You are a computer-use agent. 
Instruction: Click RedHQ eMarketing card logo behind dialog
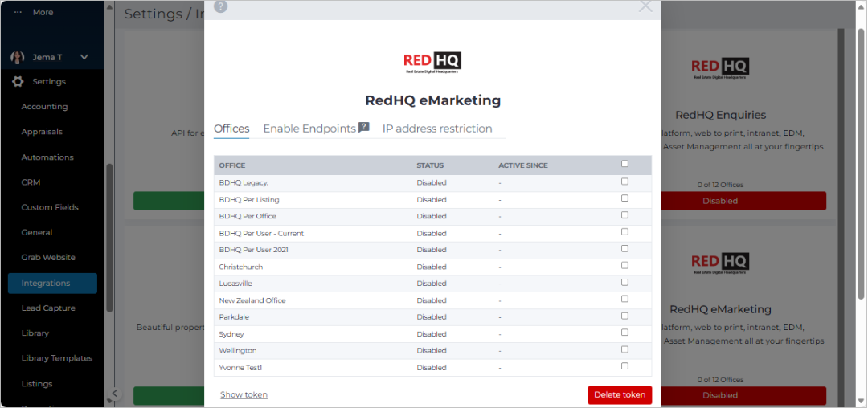tap(720, 263)
